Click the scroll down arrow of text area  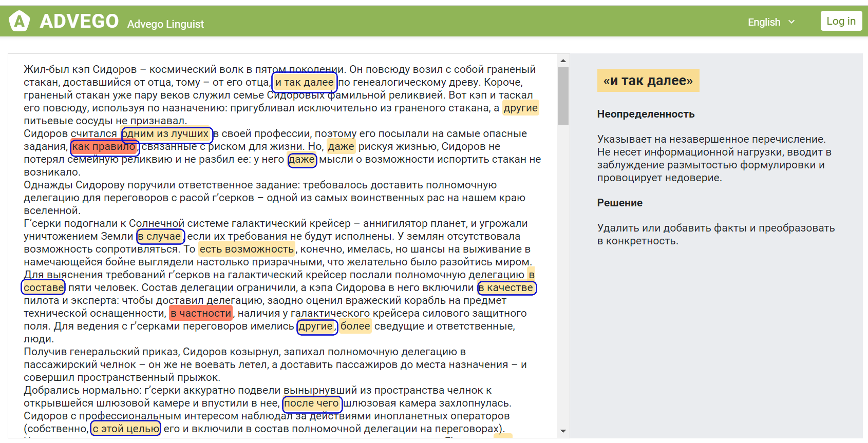click(563, 431)
